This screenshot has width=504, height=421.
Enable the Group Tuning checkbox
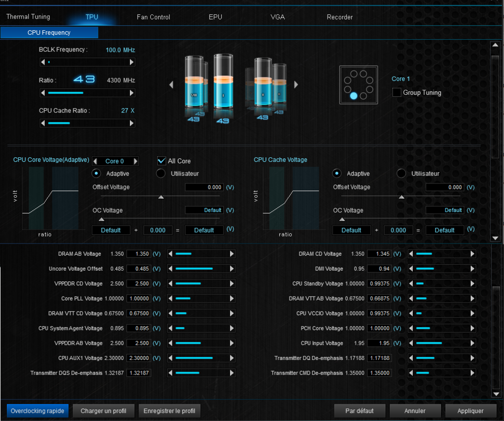pyautogui.click(x=397, y=93)
